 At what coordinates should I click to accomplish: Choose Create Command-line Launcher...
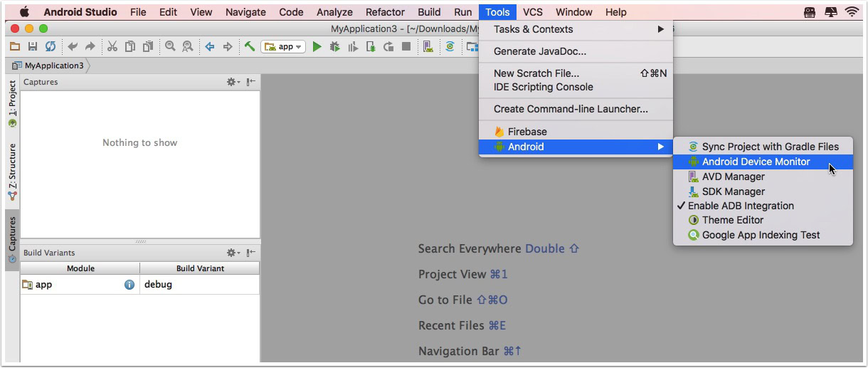click(576, 110)
